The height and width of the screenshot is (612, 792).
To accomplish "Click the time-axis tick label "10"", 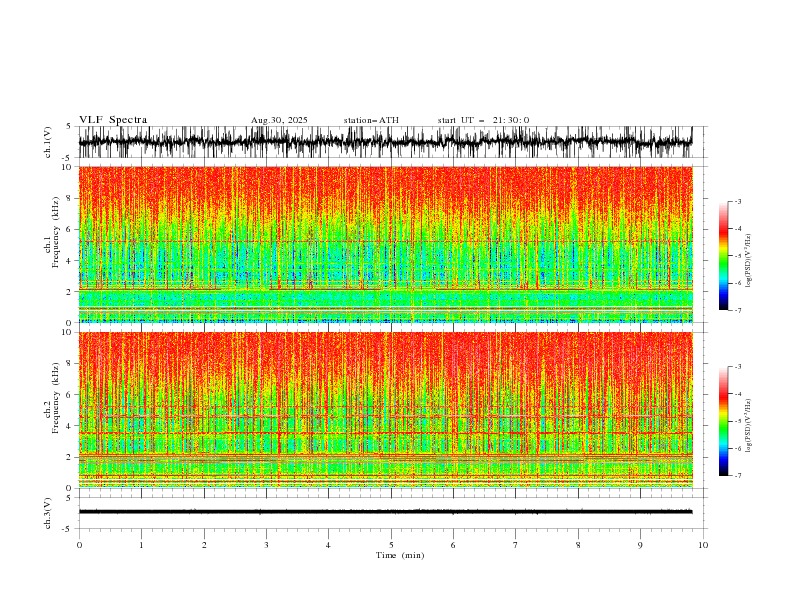I will [x=703, y=545].
